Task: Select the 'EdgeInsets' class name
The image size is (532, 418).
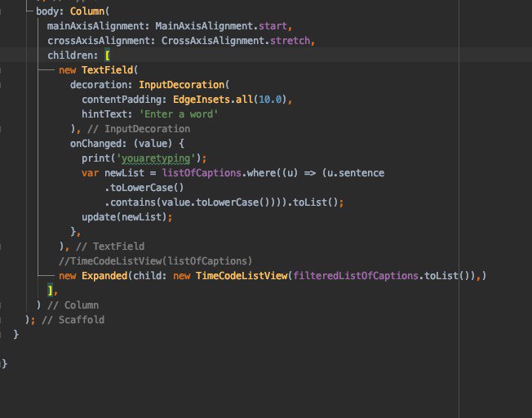Action: (202, 100)
